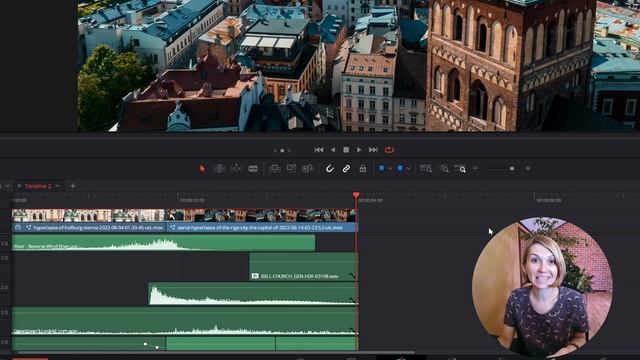Open the Timeline 2 tab dropdown arrow
Screen dimensions: 640x360
(x=58, y=186)
